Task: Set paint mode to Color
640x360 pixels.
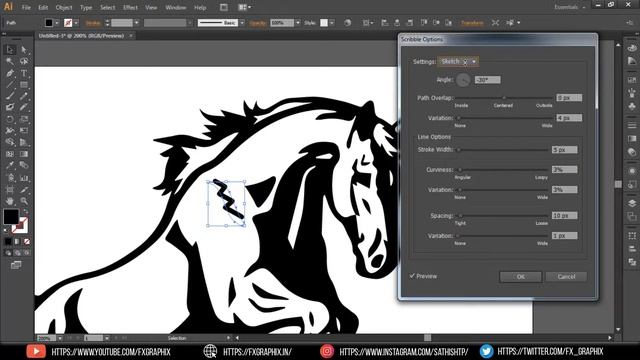Action: click(8, 242)
